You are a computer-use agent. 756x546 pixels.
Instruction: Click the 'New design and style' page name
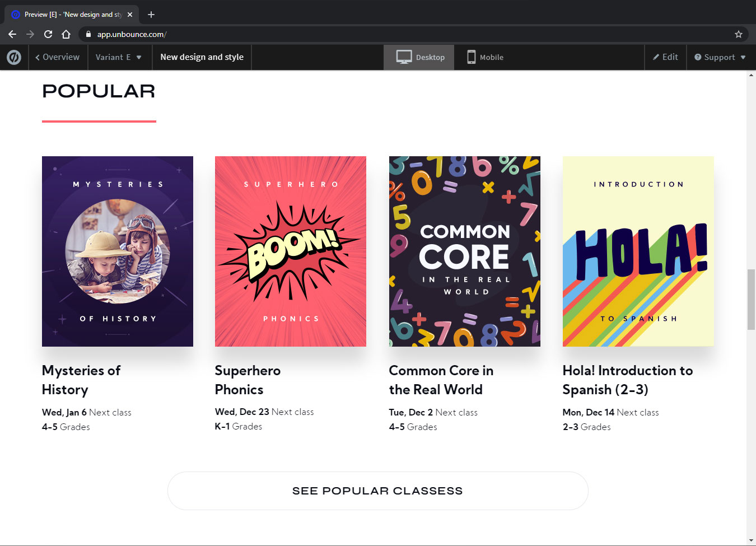(x=202, y=57)
